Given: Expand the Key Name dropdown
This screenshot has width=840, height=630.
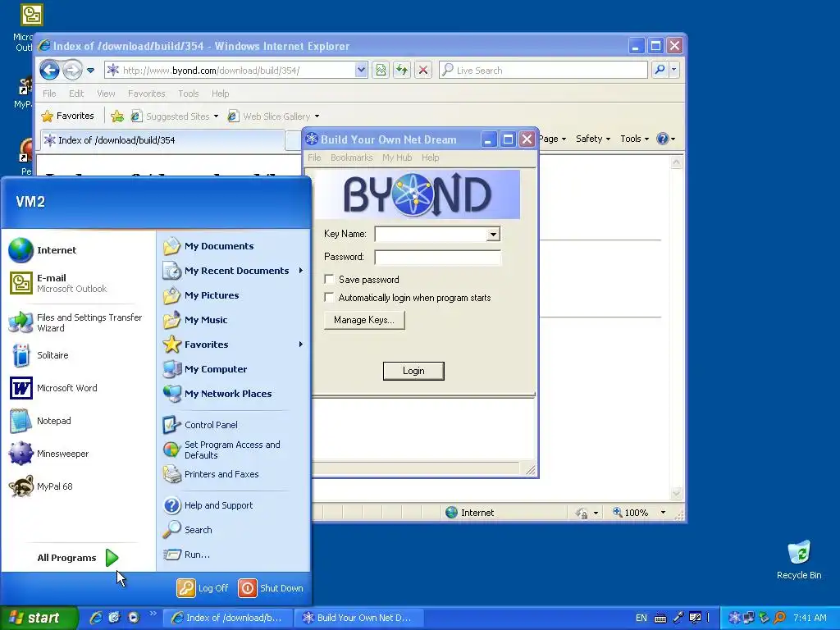Looking at the screenshot, I should (x=493, y=234).
